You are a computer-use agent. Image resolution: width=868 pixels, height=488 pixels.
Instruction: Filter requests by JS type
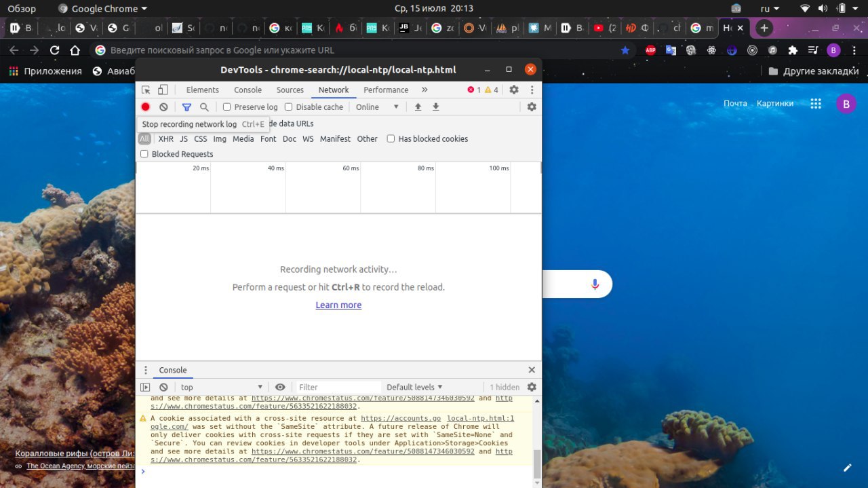[184, 139]
